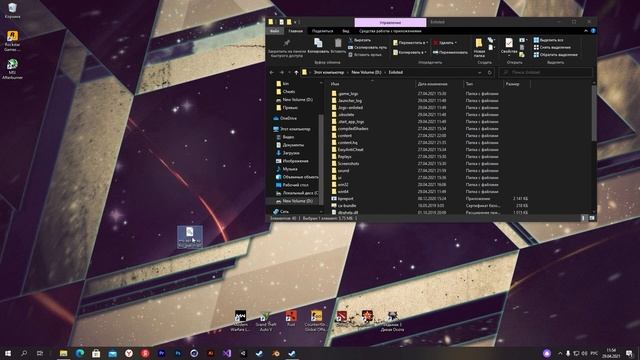
Task: Open the Windows Start menu
Action: click(x=8, y=353)
